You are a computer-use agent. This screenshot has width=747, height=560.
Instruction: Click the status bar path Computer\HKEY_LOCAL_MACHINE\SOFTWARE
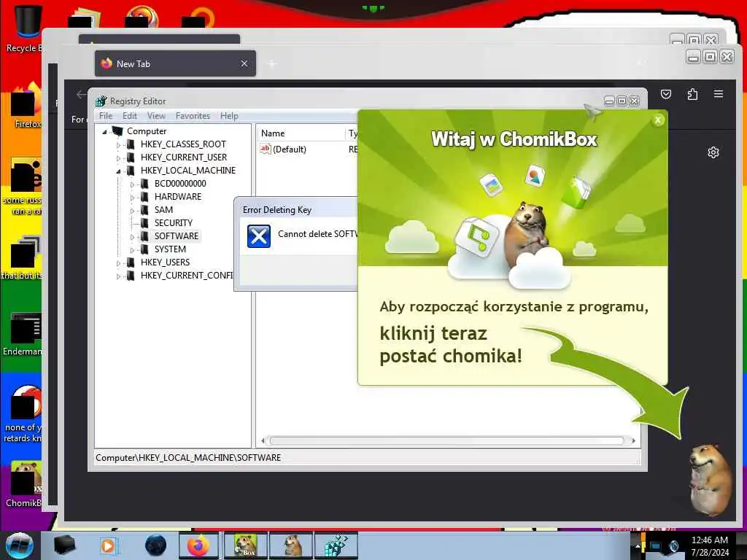click(188, 458)
